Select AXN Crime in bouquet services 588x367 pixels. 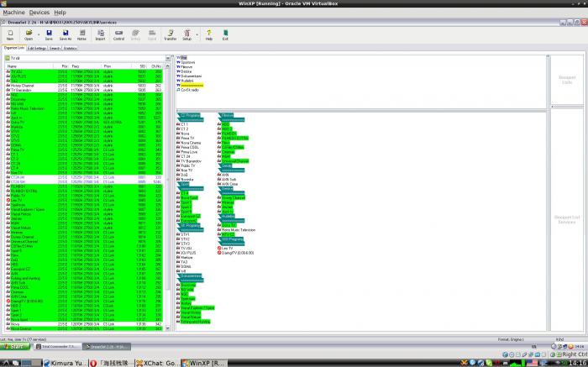[x=229, y=184]
